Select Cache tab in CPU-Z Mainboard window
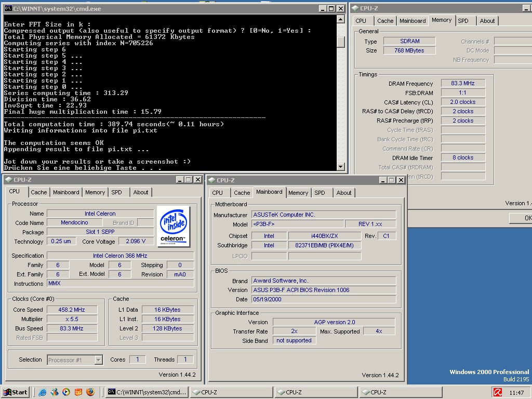532x399 pixels. click(242, 193)
